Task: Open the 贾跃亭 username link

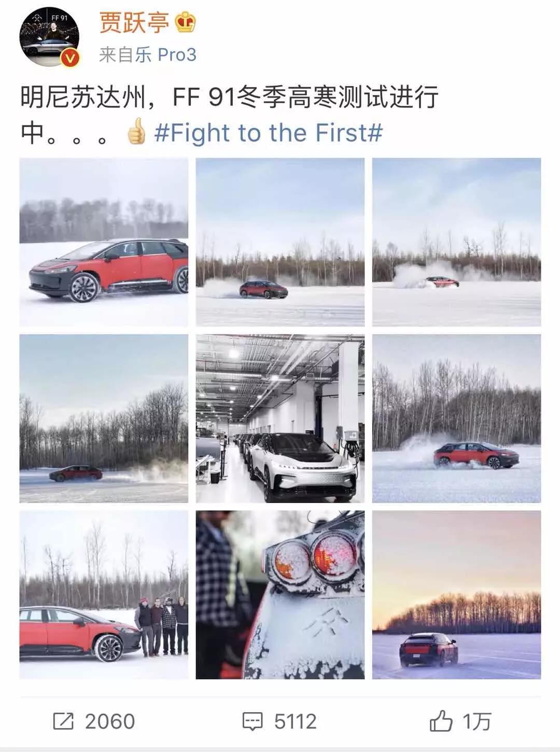Action: [134, 23]
